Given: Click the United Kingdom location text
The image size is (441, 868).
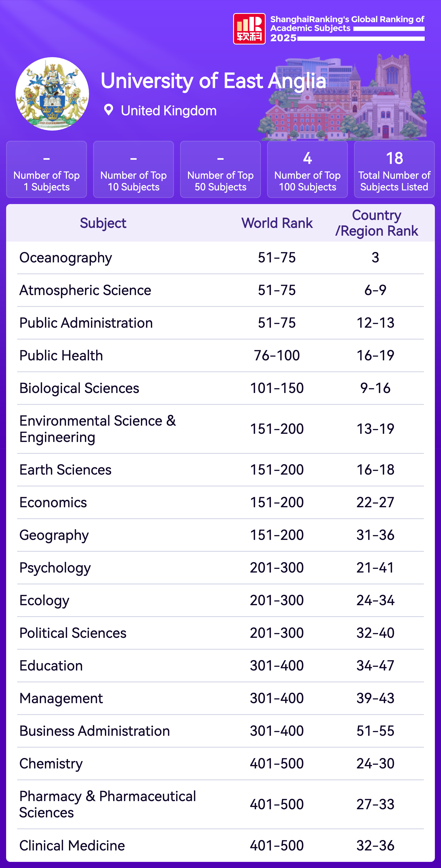Looking at the screenshot, I should tap(169, 111).
